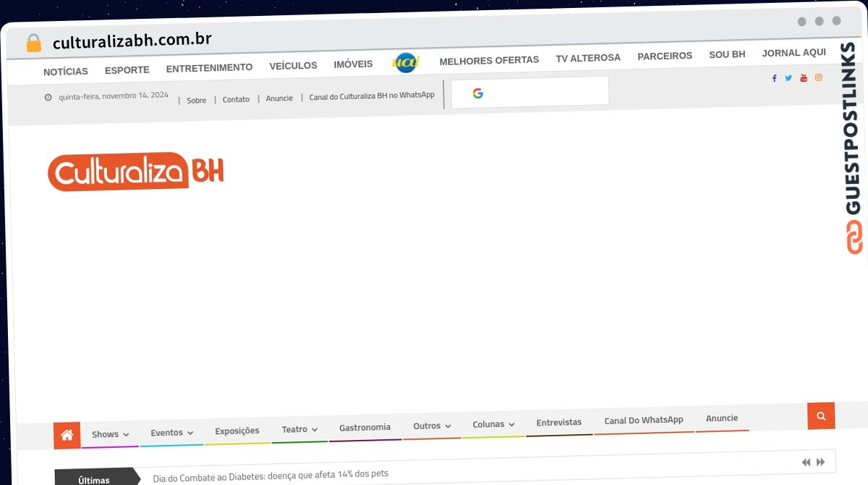Click the padlock icon beside the URL
The image size is (868, 485).
pyautogui.click(x=33, y=43)
